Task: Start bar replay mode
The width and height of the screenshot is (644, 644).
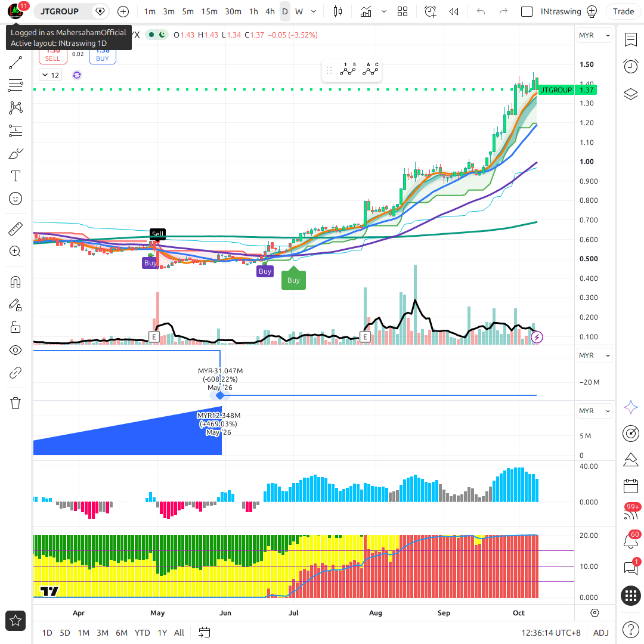Action: (454, 11)
